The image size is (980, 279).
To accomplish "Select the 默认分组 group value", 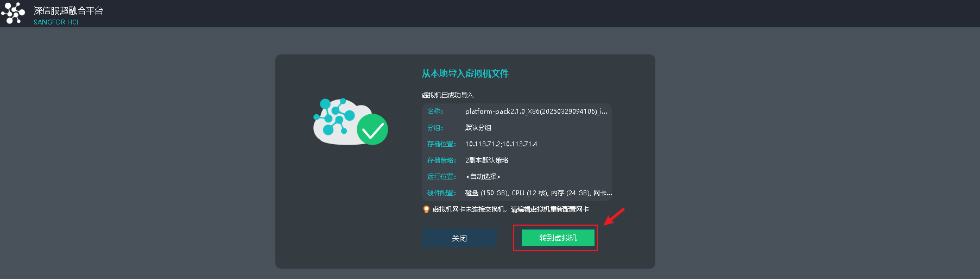I will point(478,128).
